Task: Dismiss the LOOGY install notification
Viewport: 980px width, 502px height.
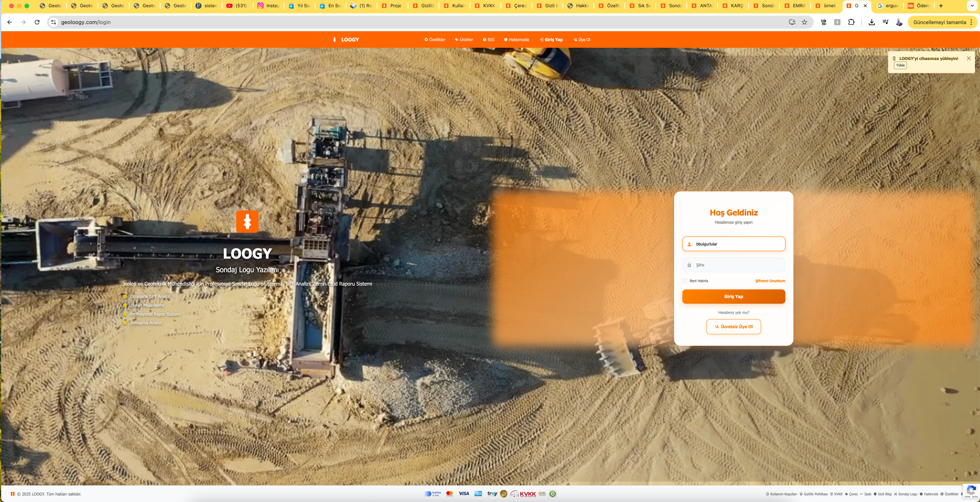Action: pos(969,58)
